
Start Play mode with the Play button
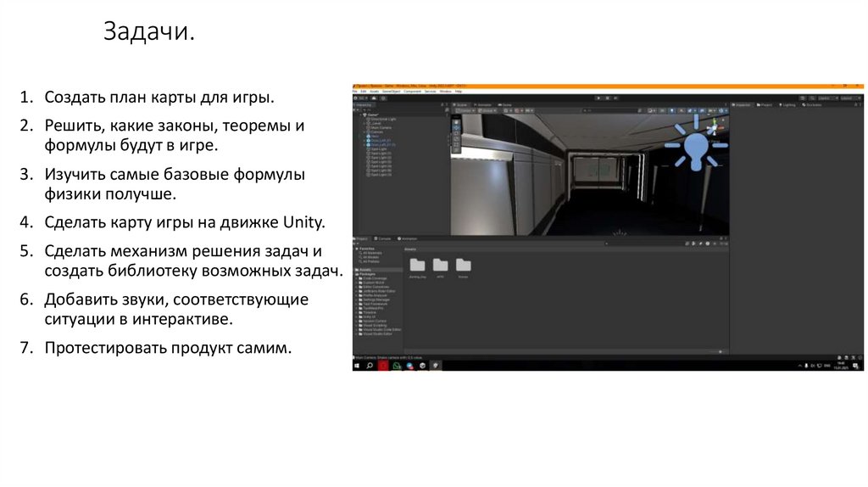coord(598,98)
